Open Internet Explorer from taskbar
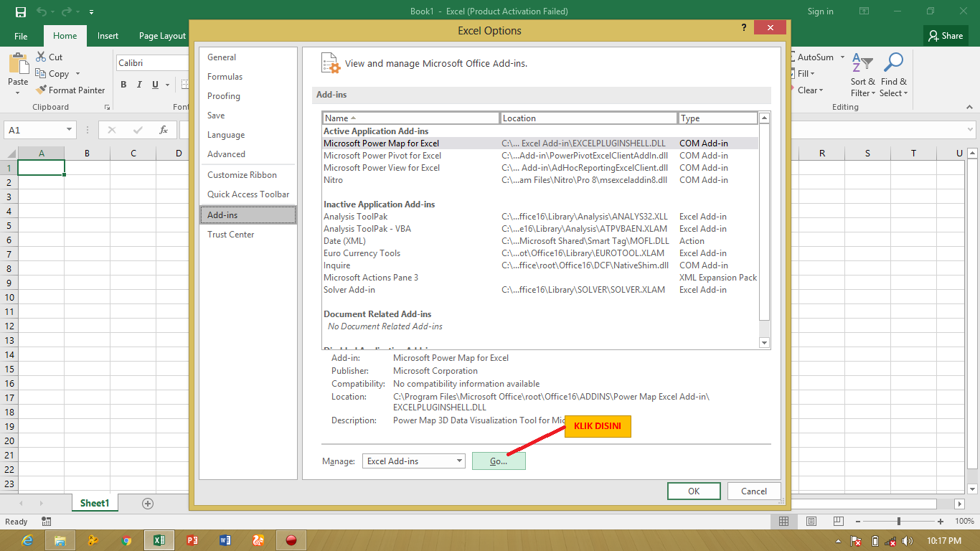Viewport: 980px width, 551px height. click(27, 540)
